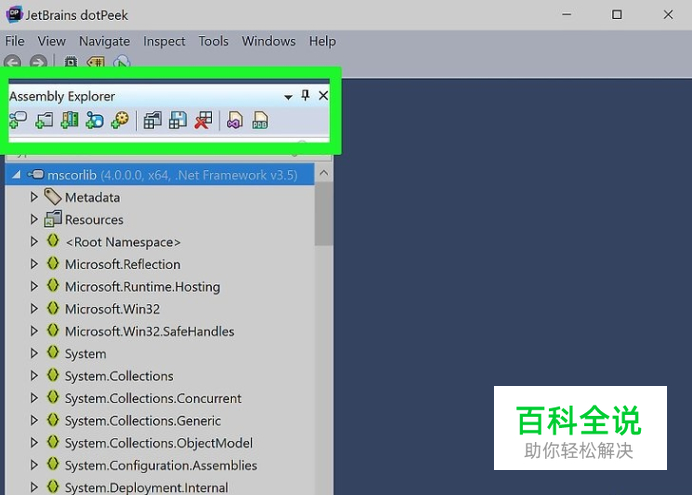Expand System.Configuration.Assemblies namespace
This screenshot has height=495, width=692.
click(34, 465)
